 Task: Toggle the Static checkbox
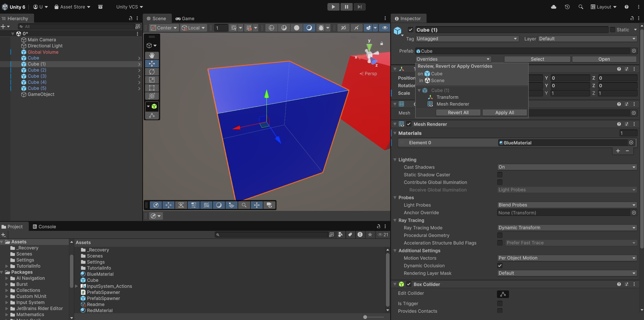pos(613,30)
